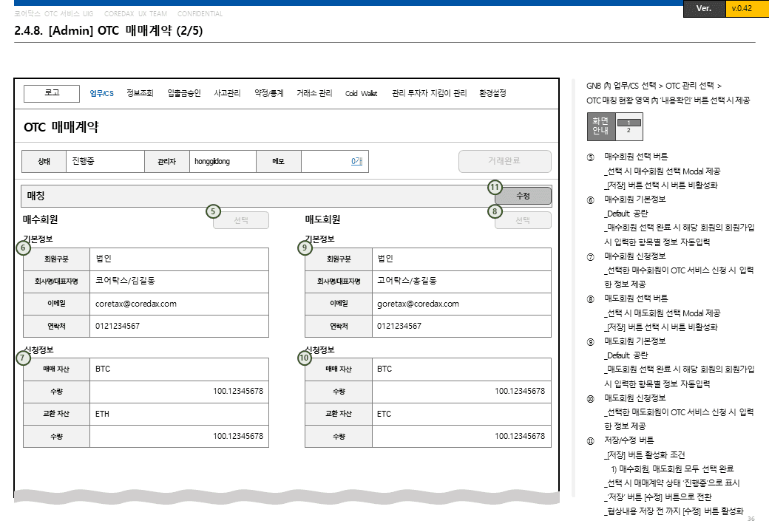This screenshot has height=532, width=769.
Task: Click the honggildong manager value
Action: point(223,161)
